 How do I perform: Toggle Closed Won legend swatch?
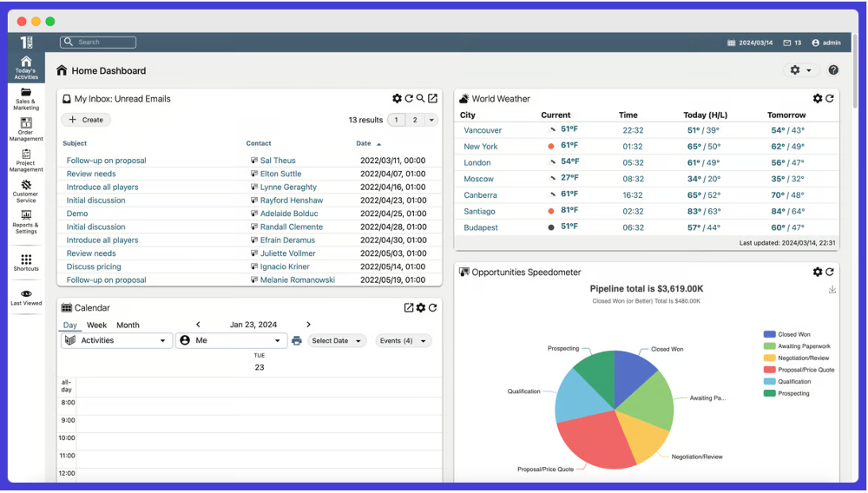[769, 334]
